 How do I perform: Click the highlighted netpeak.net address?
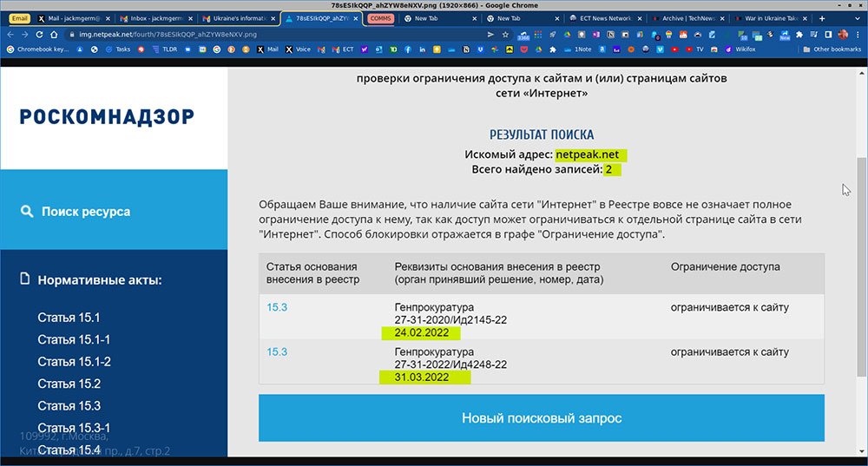(588, 154)
